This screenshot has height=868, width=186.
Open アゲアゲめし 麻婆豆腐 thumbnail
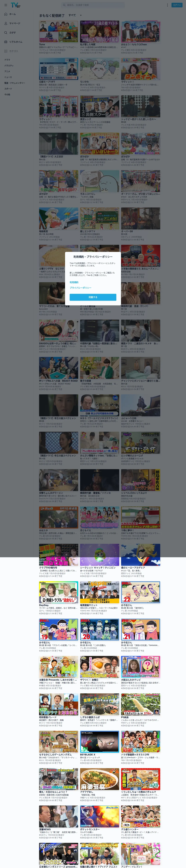(x=100, y=779)
